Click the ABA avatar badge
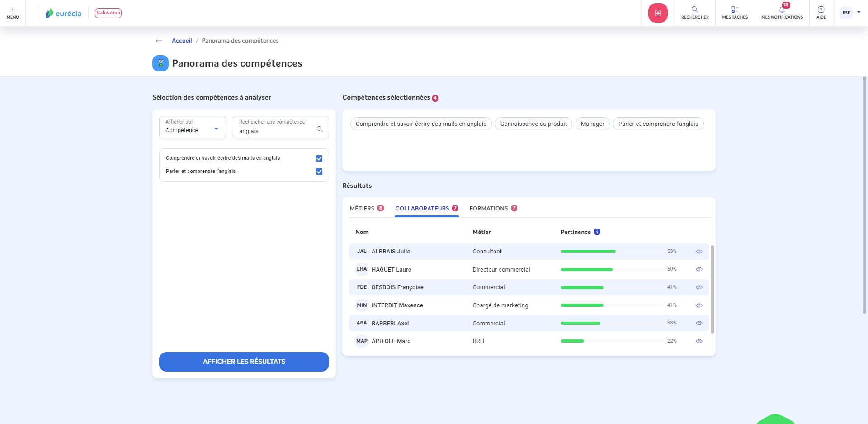This screenshot has width=868, height=424. click(x=362, y=323)
